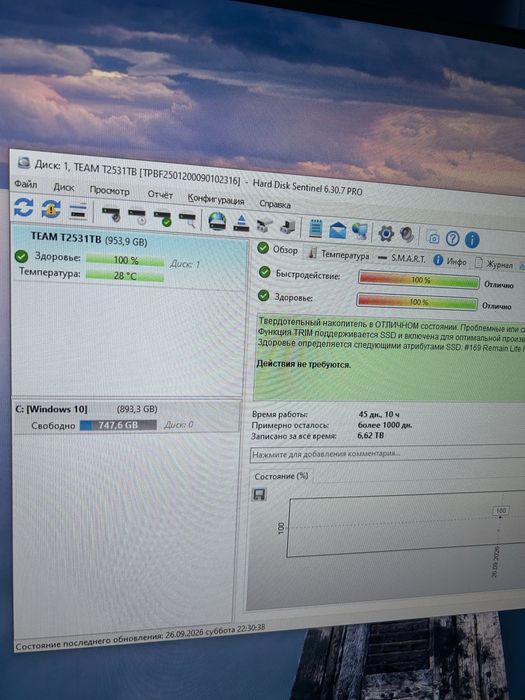This screenshot has width=525, height=700.
Task: Click the 45 дн., 10 ч uptime value
Action: (x=379, y=414)
